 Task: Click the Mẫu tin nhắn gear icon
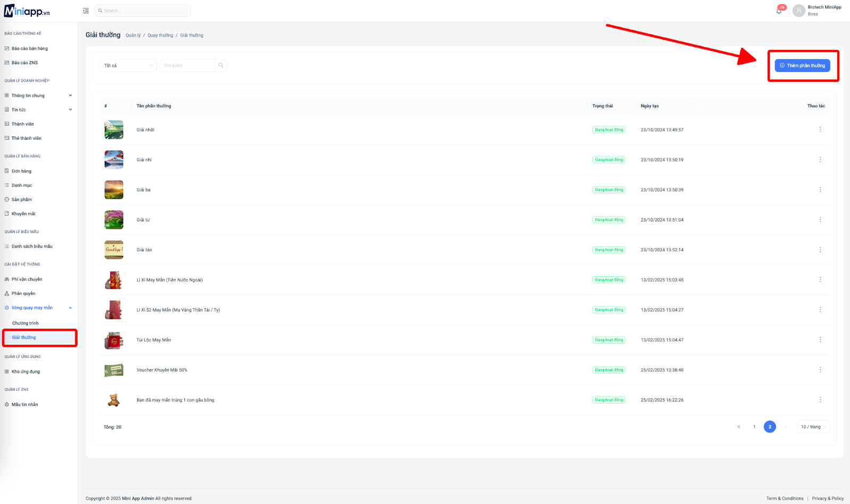(7, 405)
